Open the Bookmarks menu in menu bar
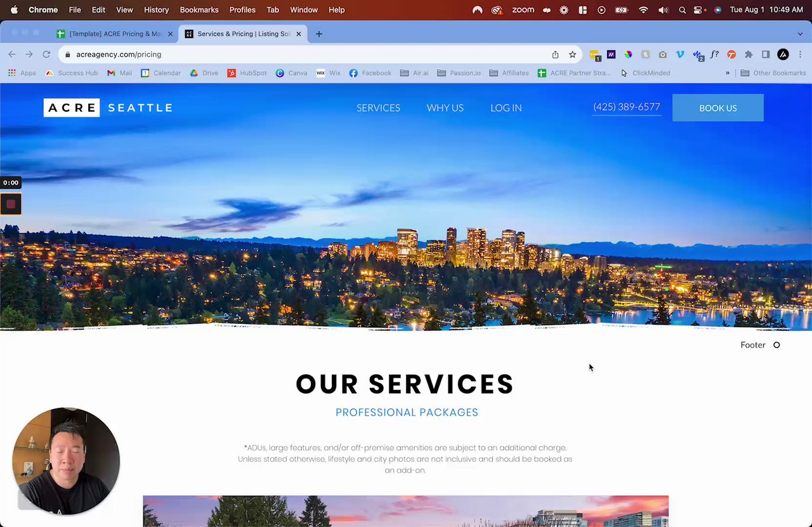The image size is (812, 527). (x=199, y=10)
